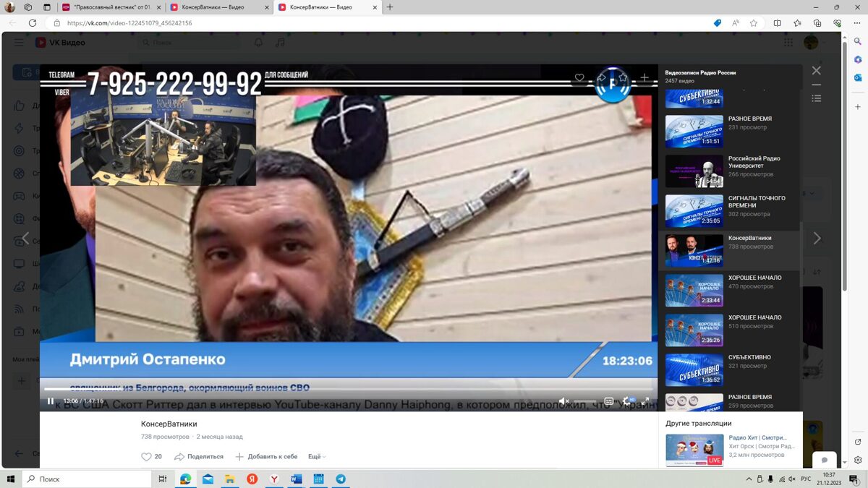This screenshot has height=488, width=868.
Task: Bookmark video with overlay star icon
Action: (x=623, y=77)
